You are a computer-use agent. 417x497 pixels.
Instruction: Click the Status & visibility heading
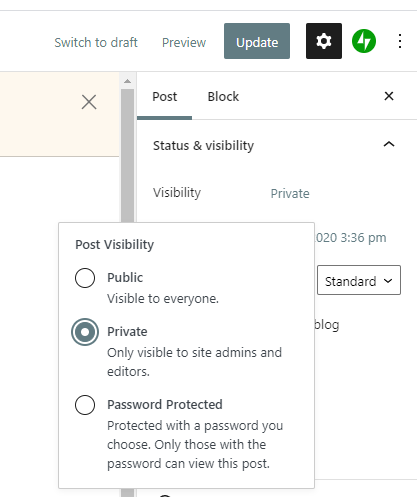[x=203, y=146]
